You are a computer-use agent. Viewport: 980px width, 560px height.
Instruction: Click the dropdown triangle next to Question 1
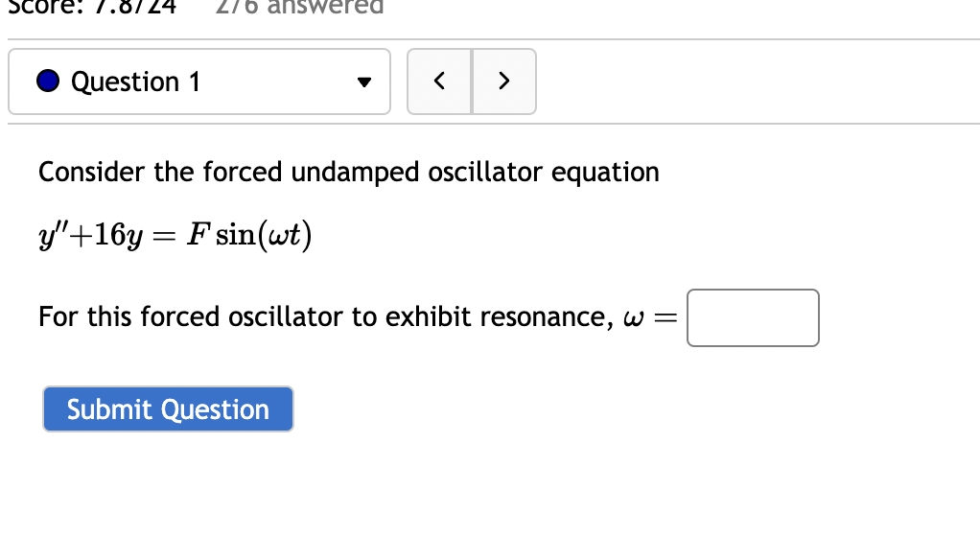[362, 82]
